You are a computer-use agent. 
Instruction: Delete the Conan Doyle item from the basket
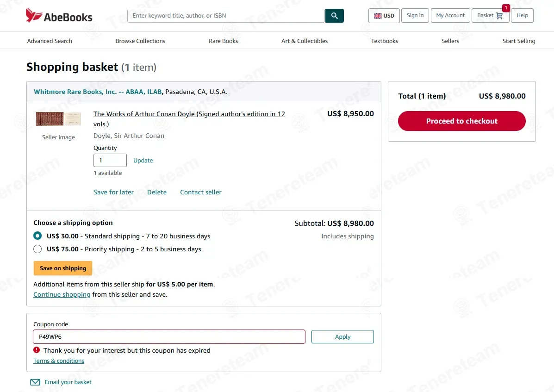pyautogui.click(x=157, y=192)
